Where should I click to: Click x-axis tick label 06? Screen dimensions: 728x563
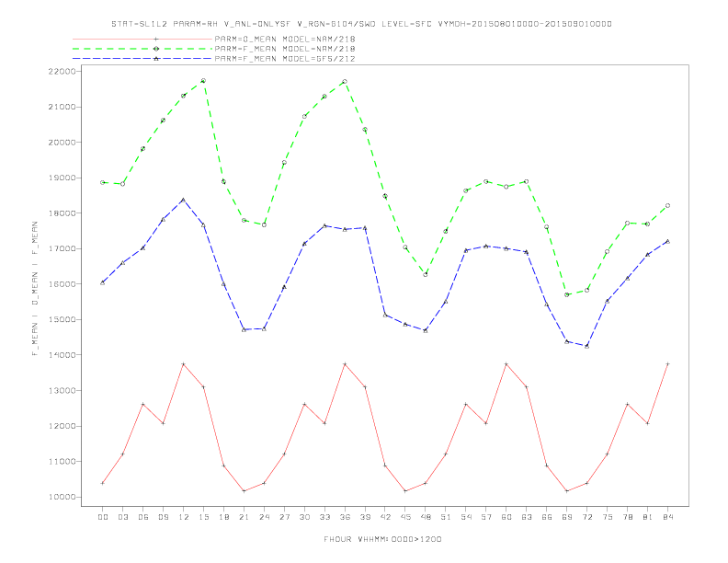tap(143, 517)
